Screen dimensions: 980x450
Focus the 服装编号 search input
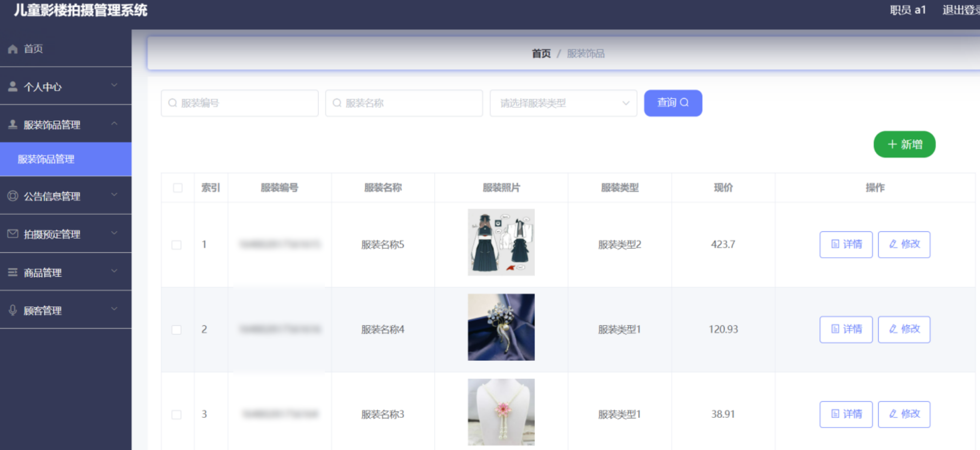240,103
